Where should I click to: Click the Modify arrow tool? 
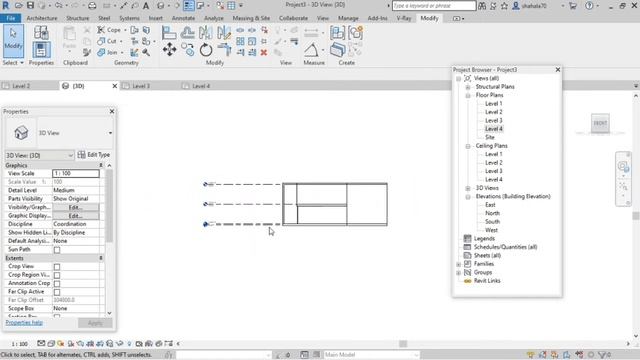click(x=13, y=40)
